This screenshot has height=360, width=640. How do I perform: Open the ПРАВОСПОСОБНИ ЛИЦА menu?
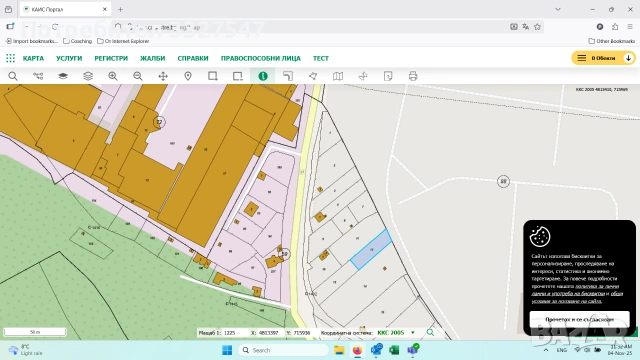point(260,58)
